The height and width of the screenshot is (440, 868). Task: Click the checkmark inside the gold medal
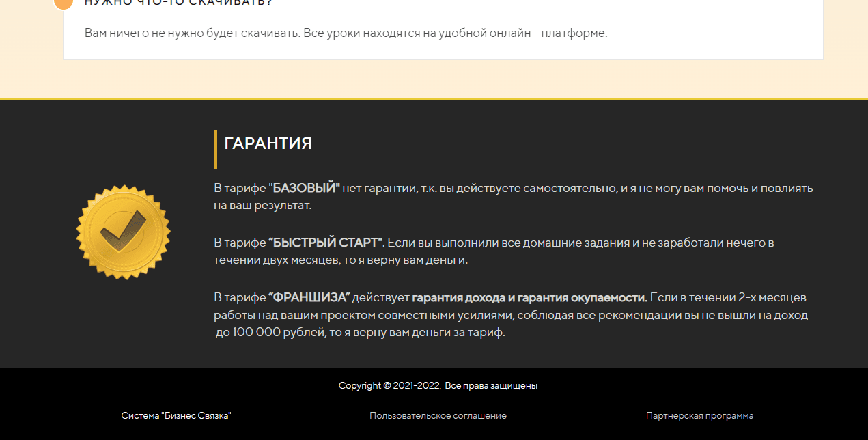[x=123, y=231]
